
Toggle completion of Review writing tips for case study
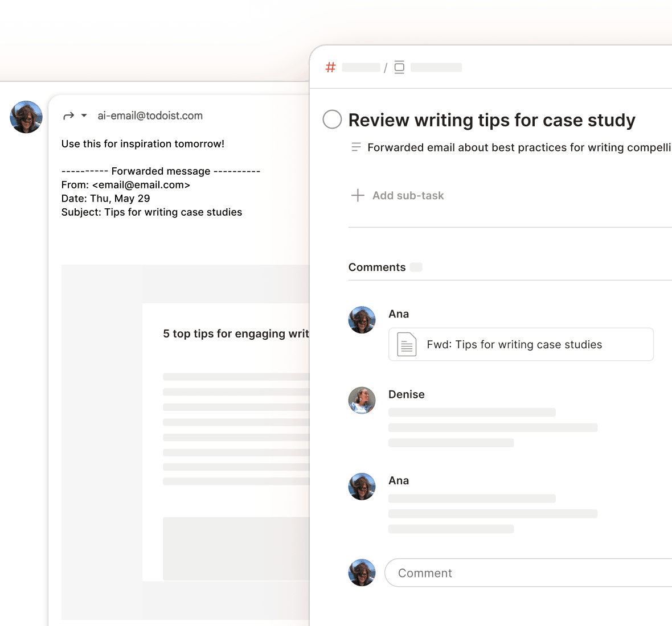332,120
